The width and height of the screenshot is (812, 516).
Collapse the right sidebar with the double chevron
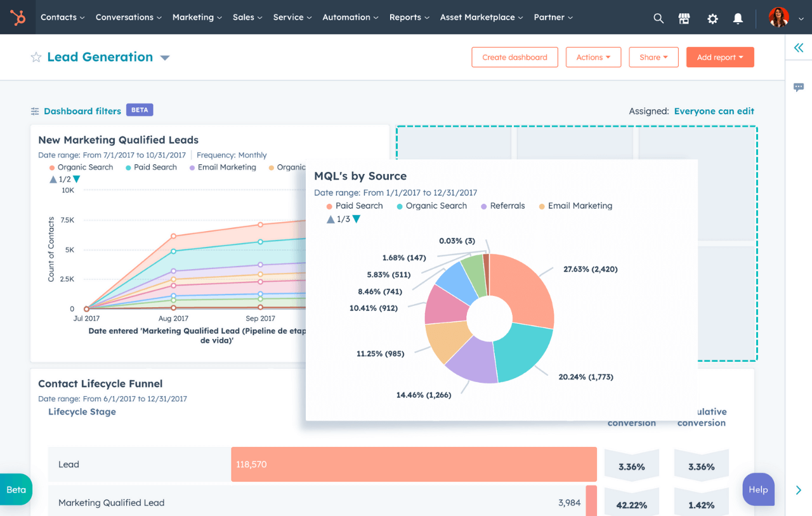tap(799, 48)
